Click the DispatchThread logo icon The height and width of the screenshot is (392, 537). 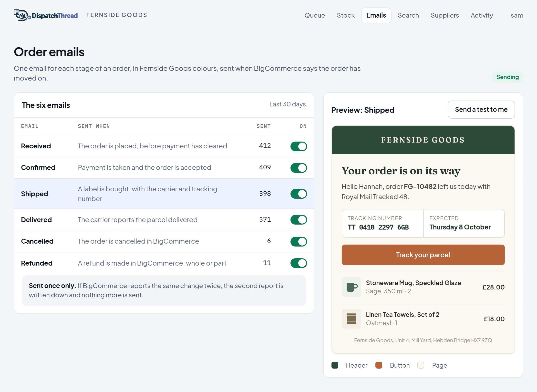(22, 15)
